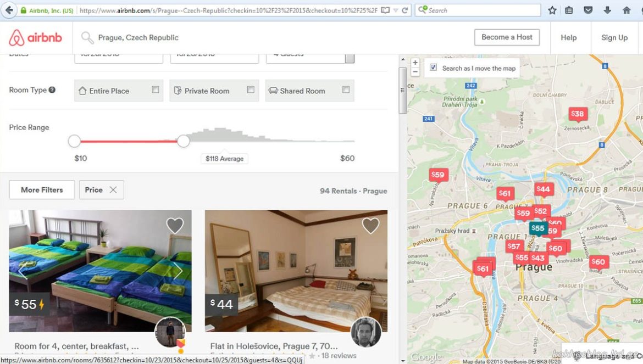Viewport: 643px width, 364px height.
Task: Click the Airbnb logo
Action: pos(35,38)
